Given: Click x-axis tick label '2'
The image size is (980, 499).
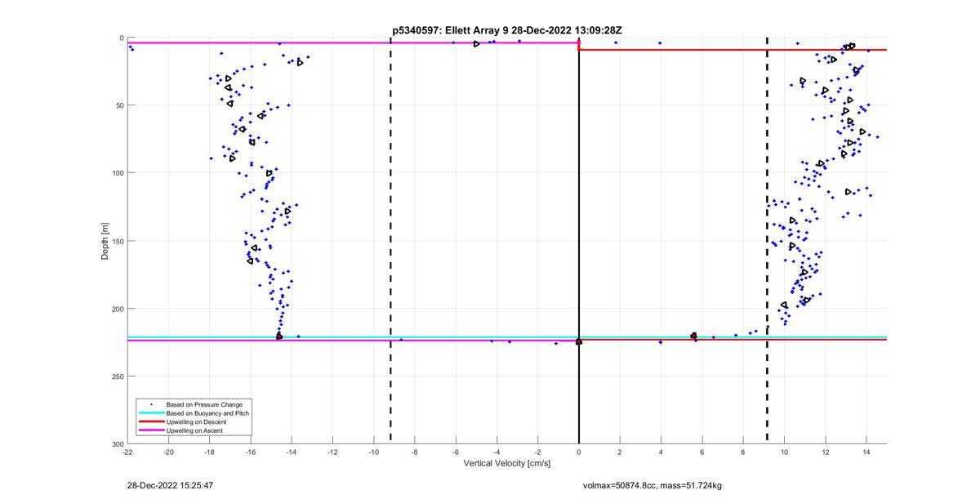Looking at the screenshot, I should pyautogui.click(x=620, y=452).
